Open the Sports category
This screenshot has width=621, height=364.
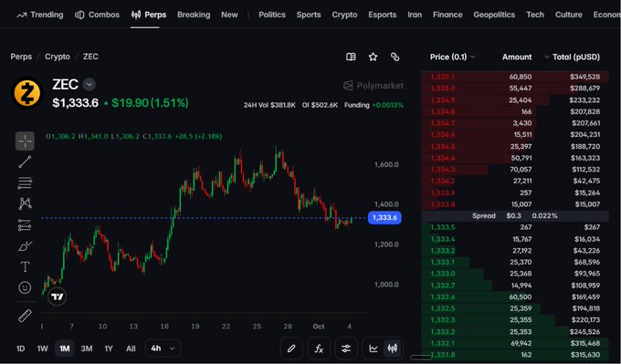[309, 15]
